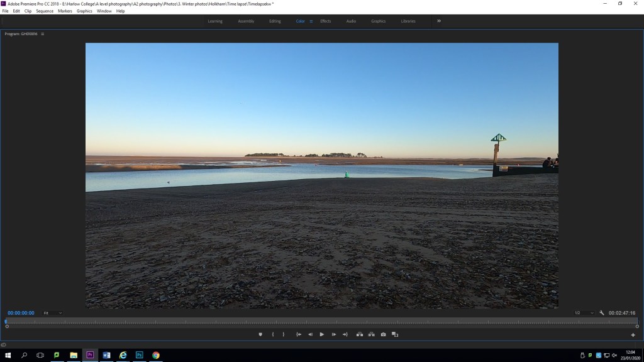Viewport: 644px width, 362px height.
Task: Open the monitor Settings wrench
Action: 602,313
